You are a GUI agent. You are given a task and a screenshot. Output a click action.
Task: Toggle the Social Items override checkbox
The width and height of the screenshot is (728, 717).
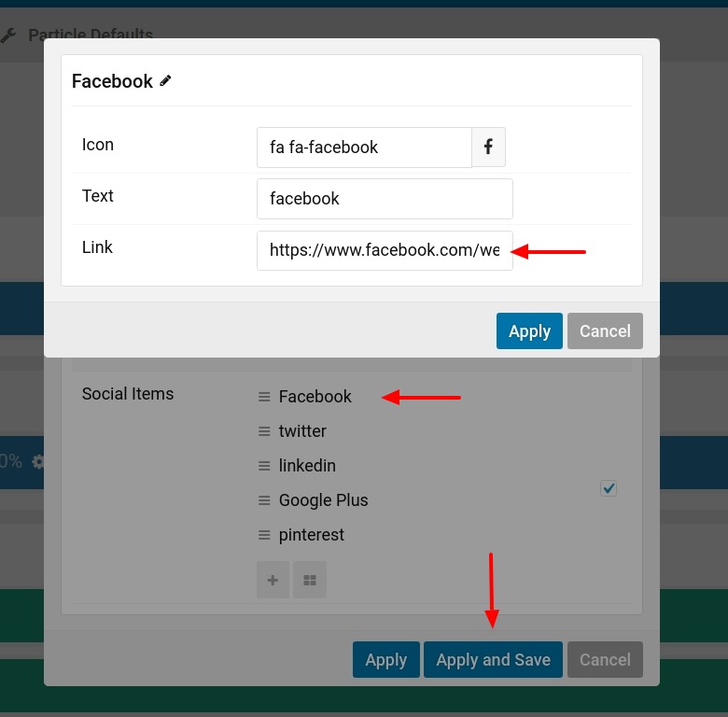[x=609, y=488]
